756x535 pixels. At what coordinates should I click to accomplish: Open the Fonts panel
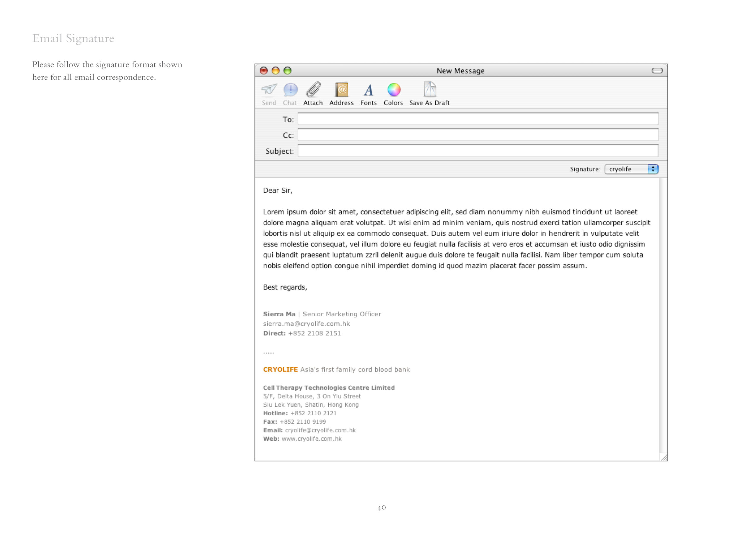(x=369, y=94)
